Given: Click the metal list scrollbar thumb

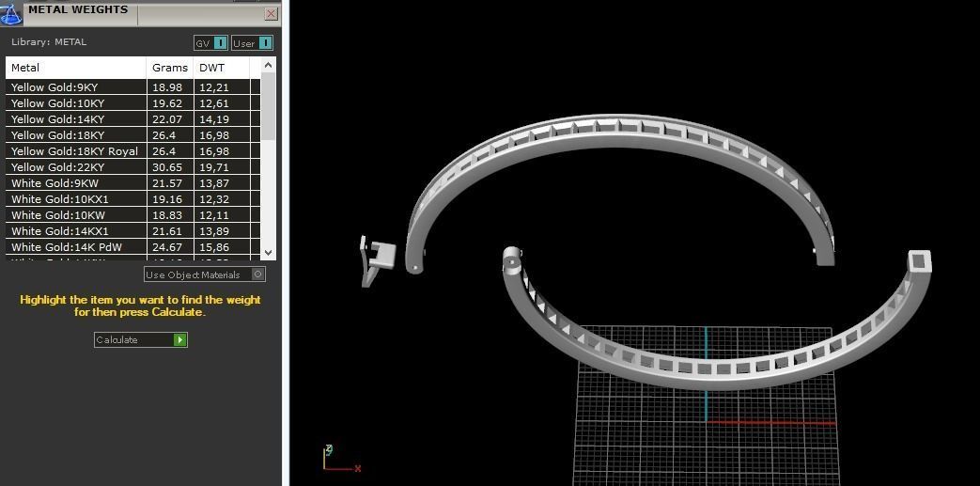Looking at the screenshot, I should tap(268, 105).
